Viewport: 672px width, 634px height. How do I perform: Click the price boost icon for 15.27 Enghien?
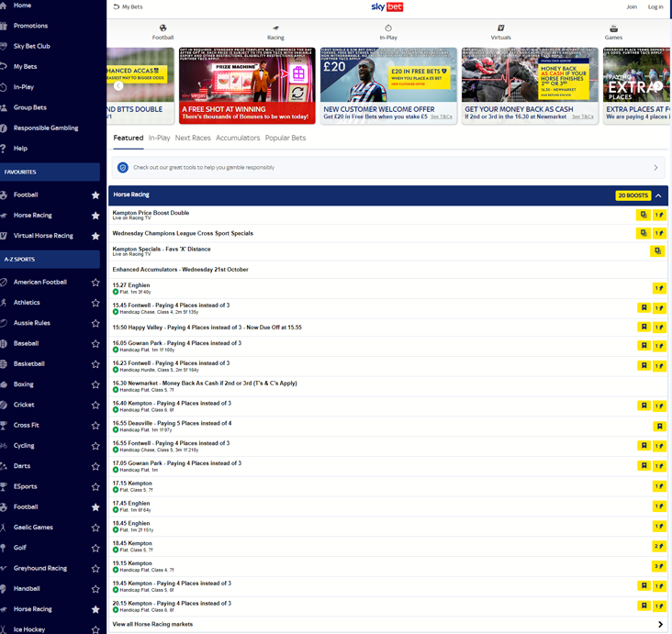[x=659, y=288]
